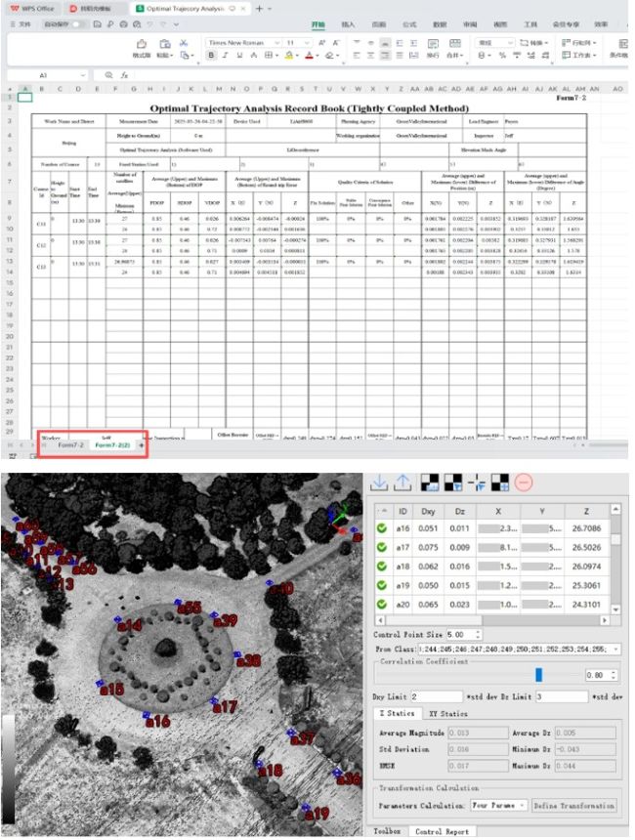The width and height of the screenshot is (635, 840).
Task: Click the Define Transformation button
Action: pos(573,805)
